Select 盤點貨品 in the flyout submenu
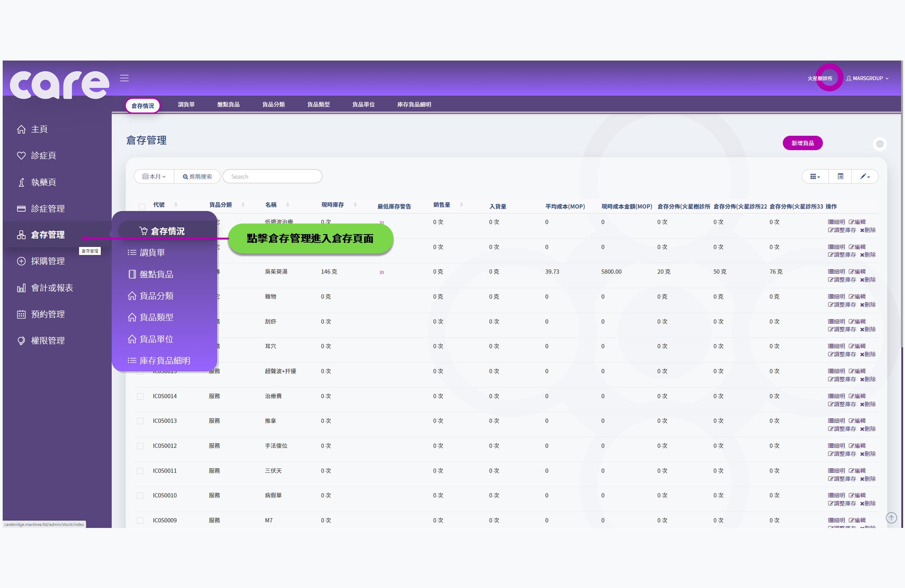Screen dimensions: 905x588 point(156,274)
